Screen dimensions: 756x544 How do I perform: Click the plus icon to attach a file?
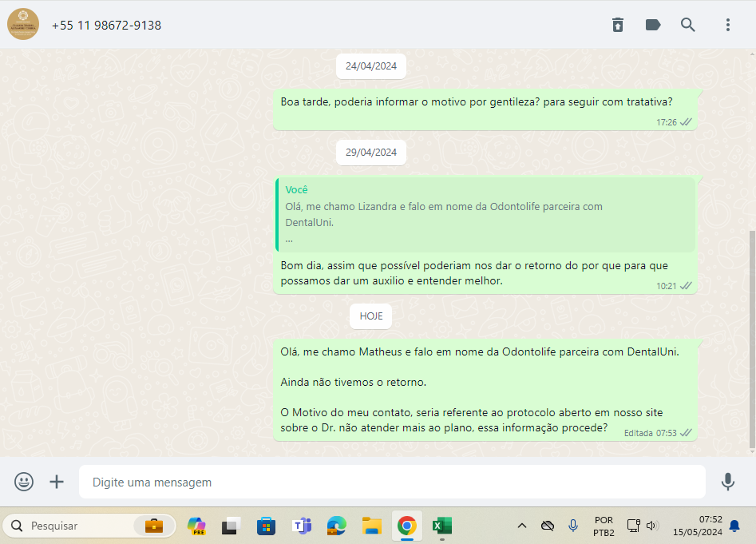(57, 482)
